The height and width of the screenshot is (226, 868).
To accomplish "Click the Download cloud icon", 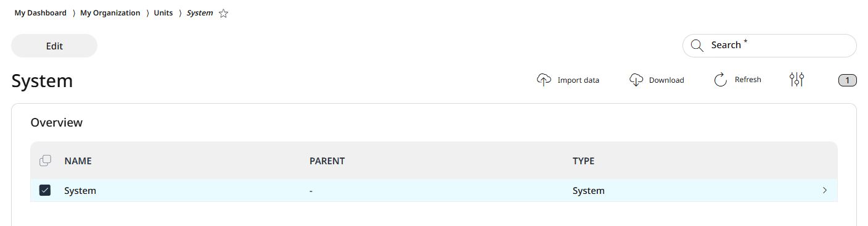I will pyautogui.click(x=636, y=80).
